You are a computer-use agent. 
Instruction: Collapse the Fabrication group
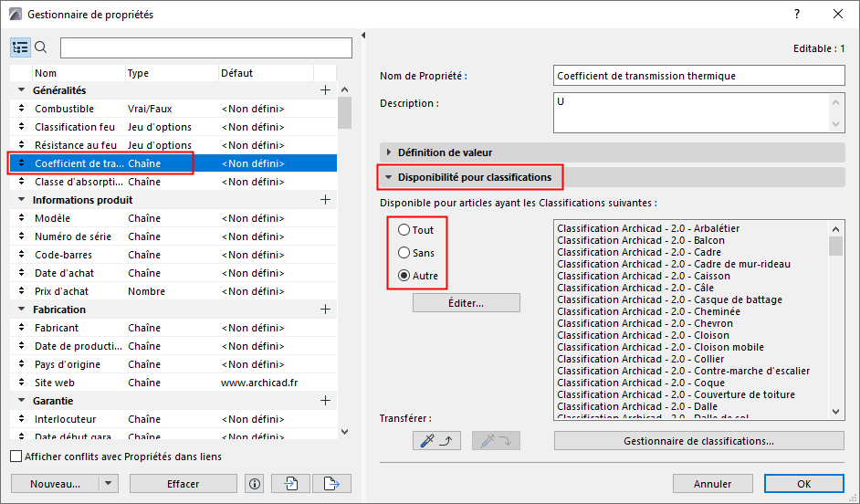pos(22,310)
